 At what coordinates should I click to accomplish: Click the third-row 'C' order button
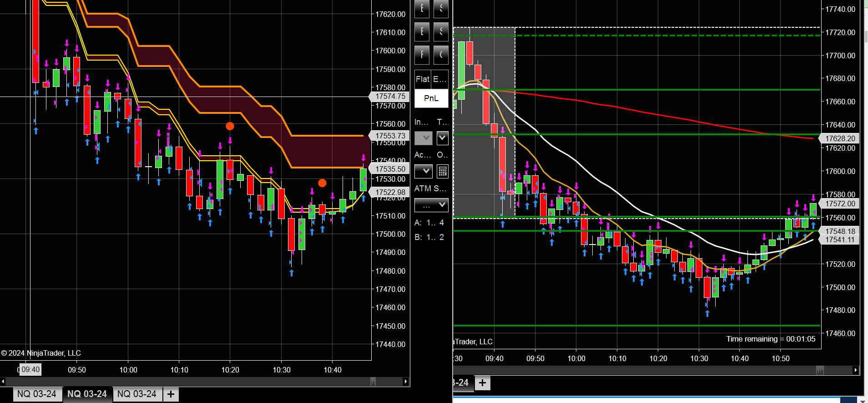pyautogui.click(x=441, y=55)
